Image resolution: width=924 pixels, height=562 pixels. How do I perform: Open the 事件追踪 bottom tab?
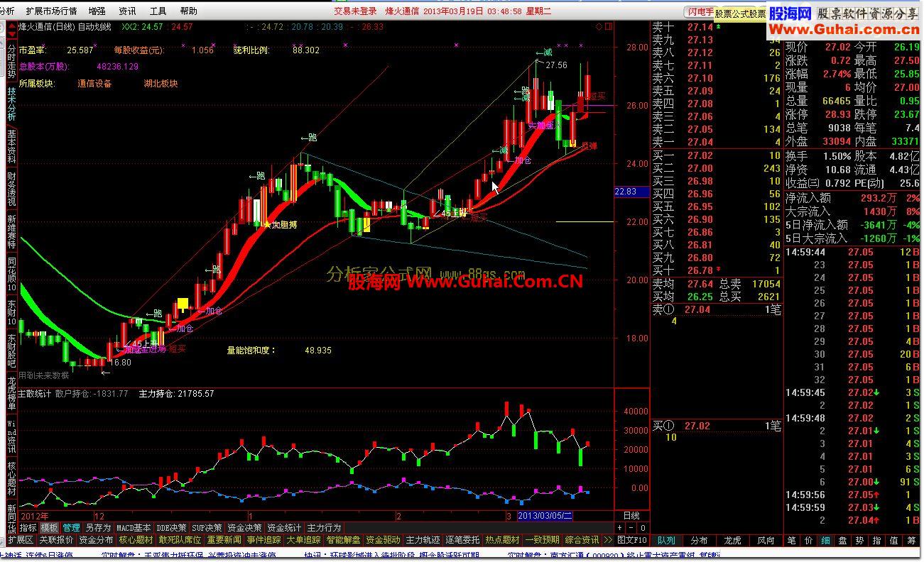(264, 540)
